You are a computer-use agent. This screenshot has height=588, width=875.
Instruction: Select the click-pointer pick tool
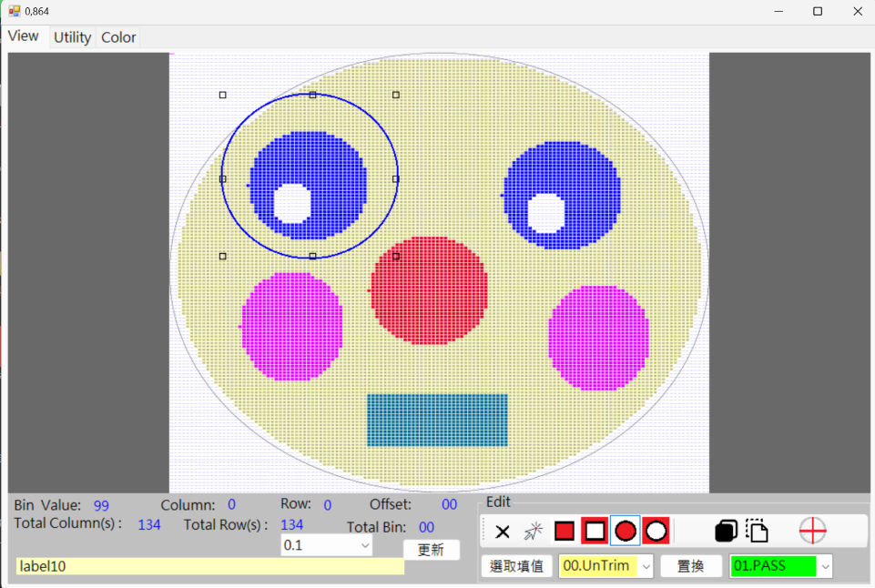point(533,532)
